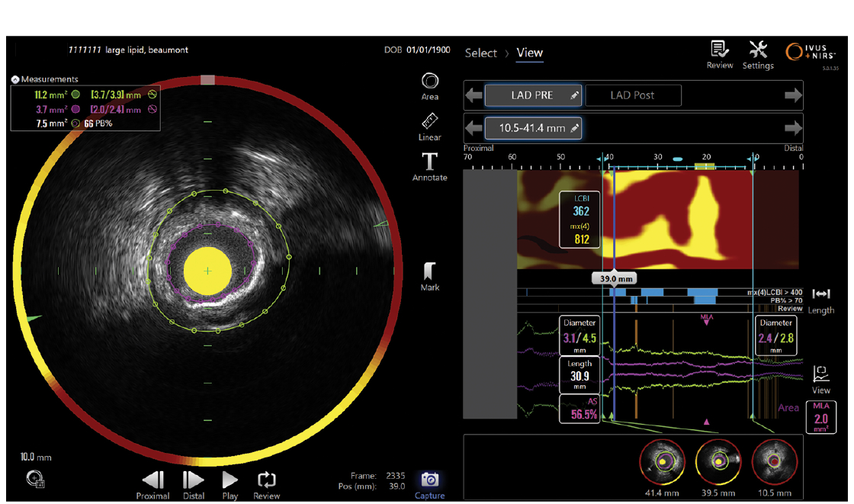Click the Review loop button
The width and height of the screenshot is (854, 504).
click(x=266, y=485)
